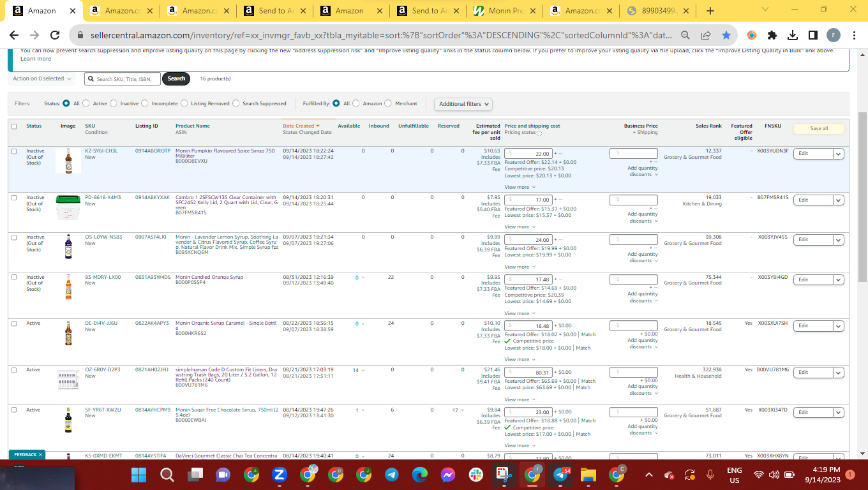Sort by Available column
The width and height of the screenshot is (868, 490).
point(349,126)
